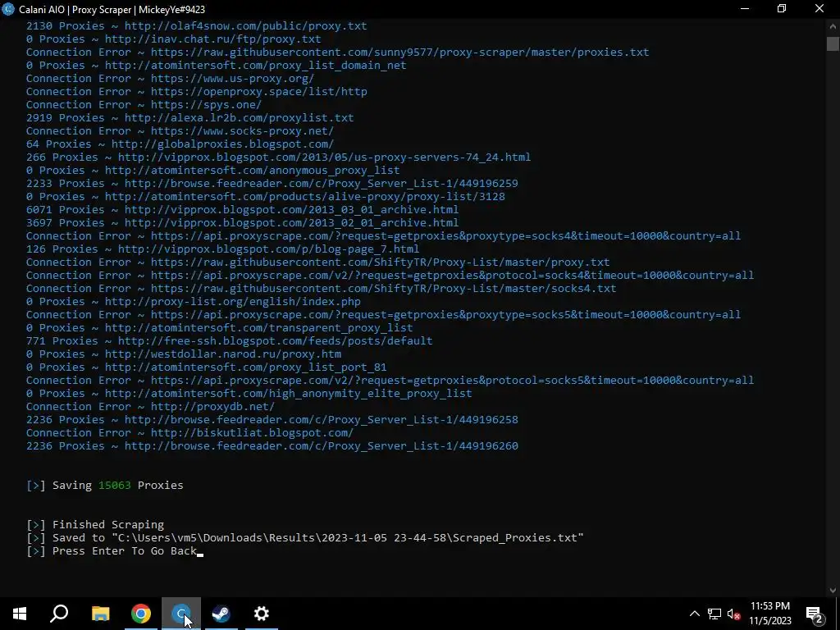Click the proxyscrape proxytype=socks4 error line
This screenshot has width=840, height=630.
(384, 235)
